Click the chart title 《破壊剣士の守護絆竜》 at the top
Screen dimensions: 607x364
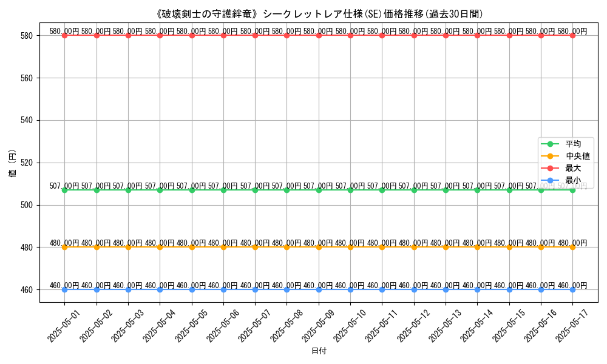[x=207, y=15]
